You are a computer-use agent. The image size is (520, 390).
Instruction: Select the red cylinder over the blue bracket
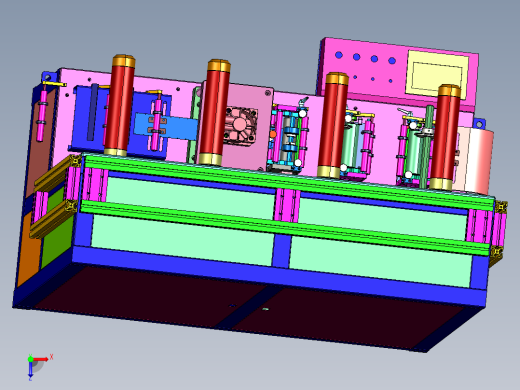(x=119, y=105)
